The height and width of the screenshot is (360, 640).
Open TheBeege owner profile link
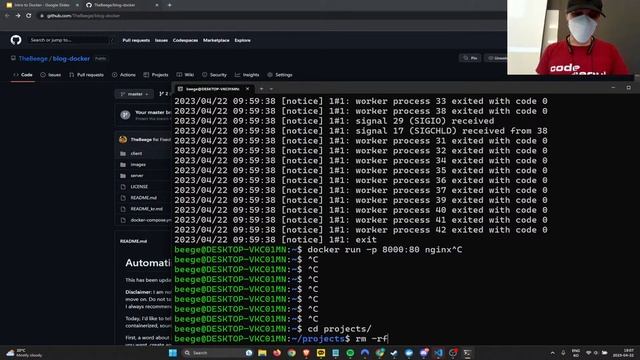[33, 59]
